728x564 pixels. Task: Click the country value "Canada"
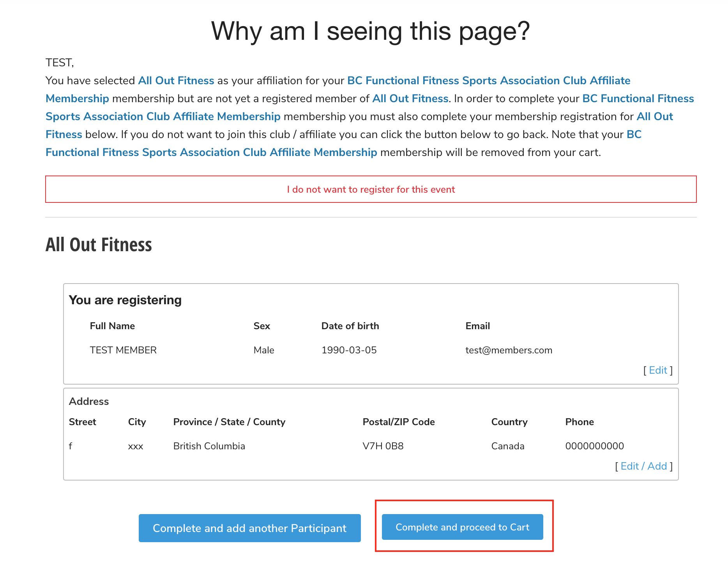508,446
